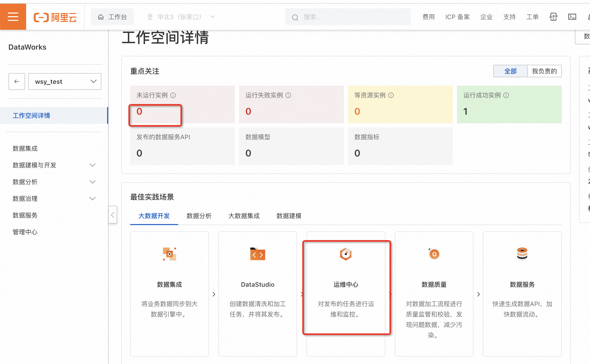The height and width of the screenshot is (364, 590).
Task: Open the 运维中心 card icon
Action: [x=346, y=254]
